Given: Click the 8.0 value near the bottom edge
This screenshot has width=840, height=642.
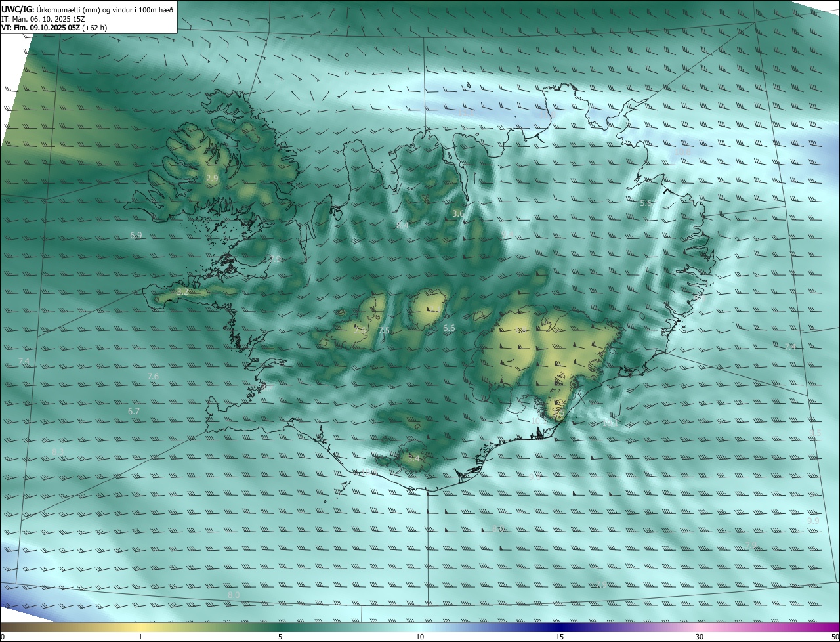Looking at the screenshot, I should [234, 595].
